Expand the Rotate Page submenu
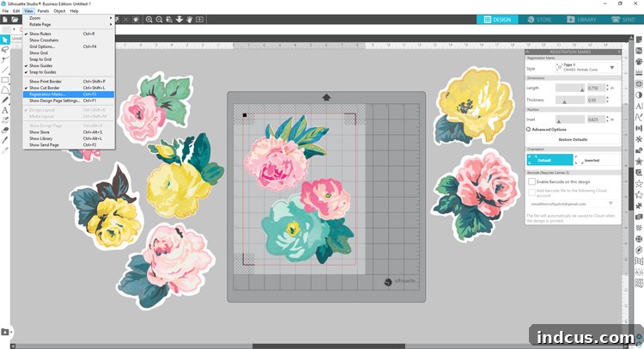644x349 pixels. 69,24
